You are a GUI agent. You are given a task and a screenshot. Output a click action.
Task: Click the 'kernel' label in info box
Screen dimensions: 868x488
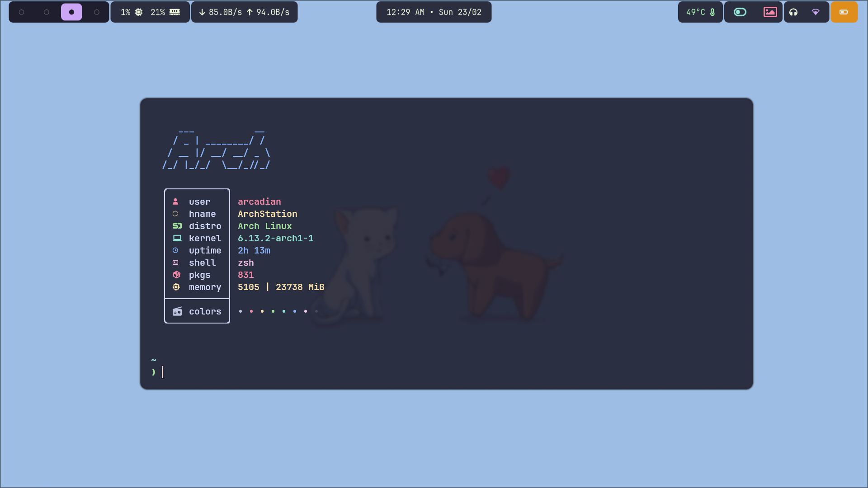(205, 238)
